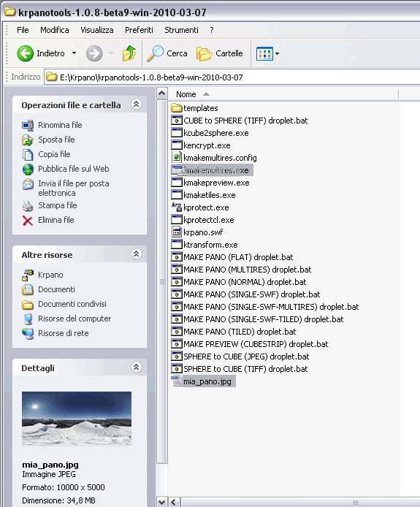Click the Elimina file red X icon
Image resolution: width=420 pixels, height=507 pixels.
click(x=28, y=221)
